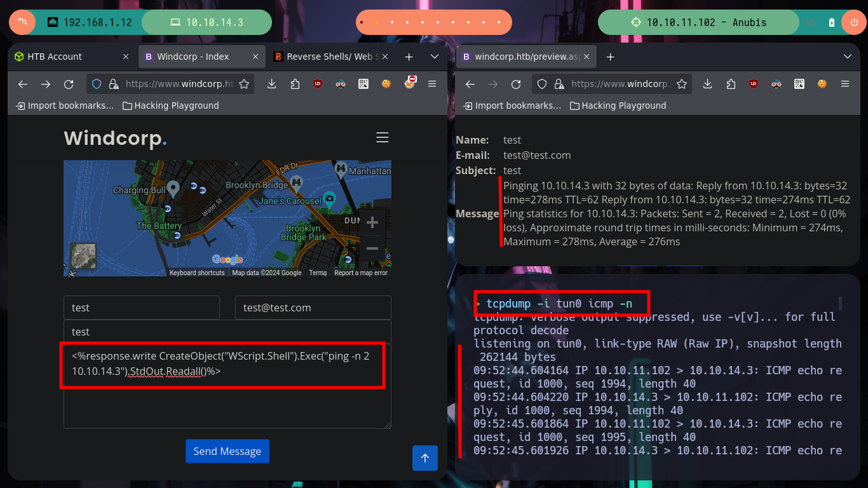View padlock site info in right window
This screenshot has height=488, width=868.
pos(559,84)
